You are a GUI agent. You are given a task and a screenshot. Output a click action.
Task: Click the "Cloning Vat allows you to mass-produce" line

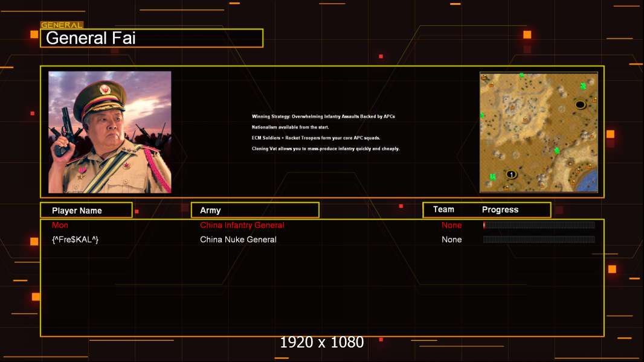[x=326, y=148]
